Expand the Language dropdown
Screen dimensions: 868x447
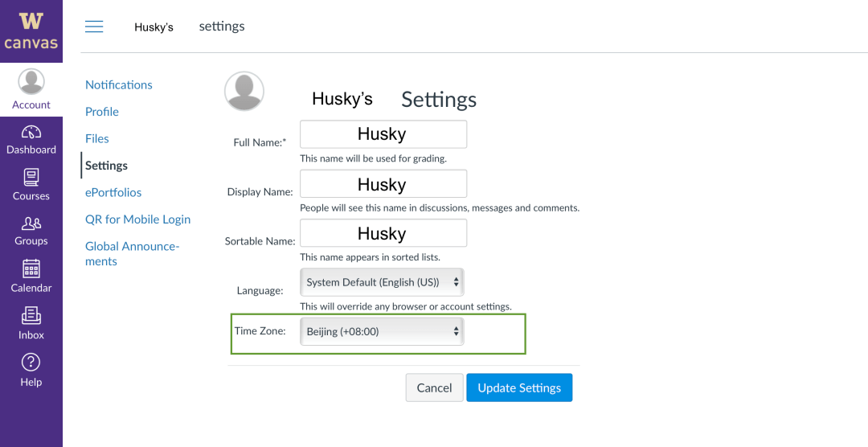(x=382, y=282)
